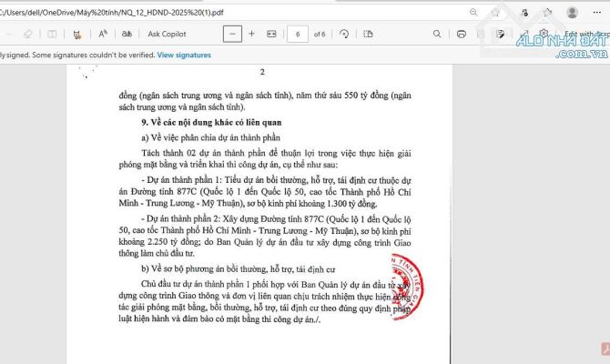The height and width of the screenshot is (364, 610).
Task: Rotate the PDF page
Action: click(x=344, y=34)
